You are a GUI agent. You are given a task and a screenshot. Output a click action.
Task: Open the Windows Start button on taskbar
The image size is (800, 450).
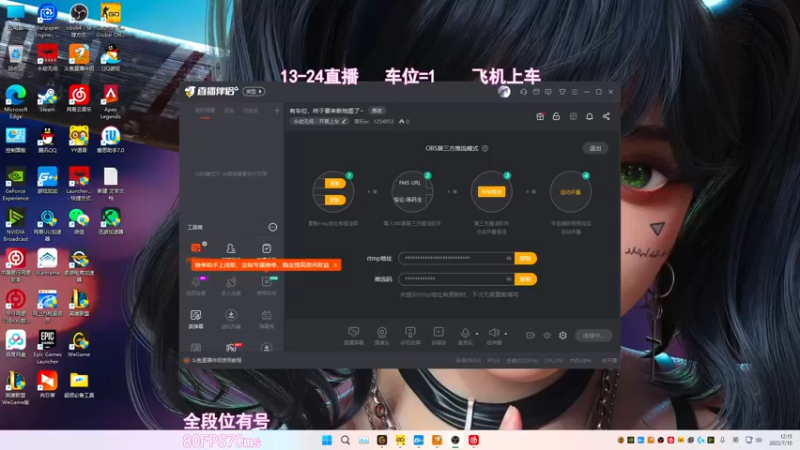[x=327, y=440]
